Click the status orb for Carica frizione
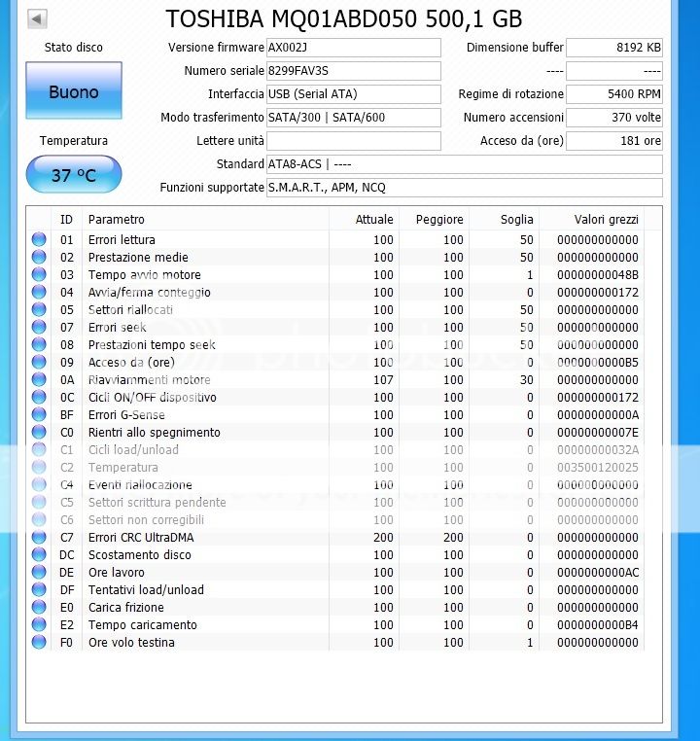Screen dimensions: 700x741 point(39,608)
